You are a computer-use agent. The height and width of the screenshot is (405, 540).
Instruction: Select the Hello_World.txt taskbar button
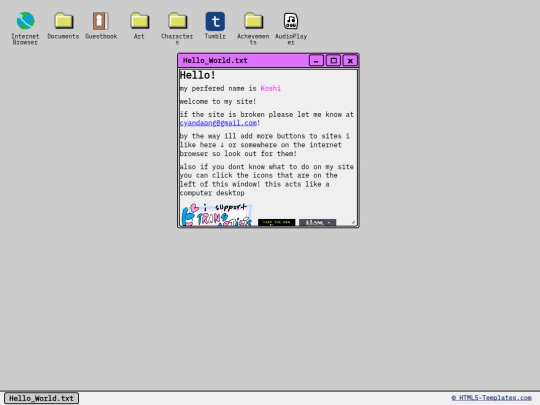pyautogui.click(x=42, y=398)
